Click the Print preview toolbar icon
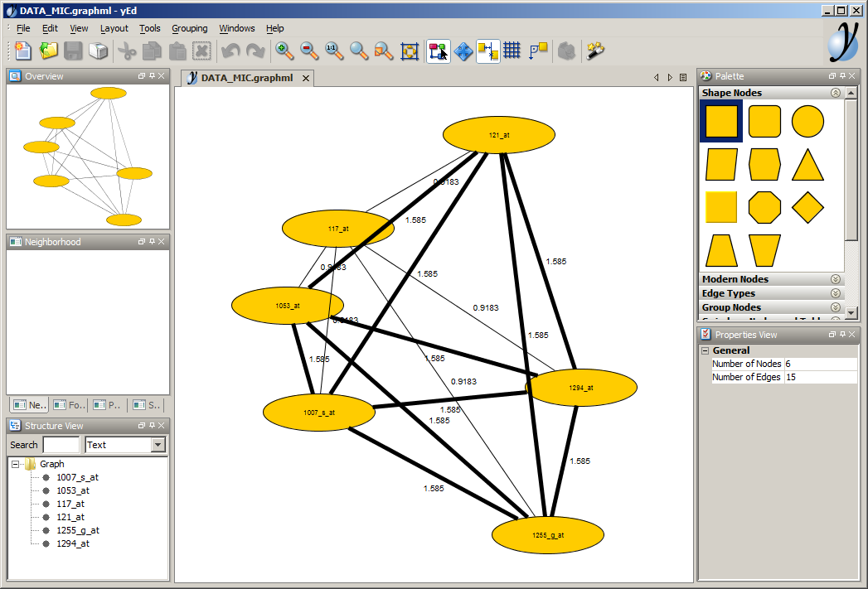This screenshot has width=868, height=589. [x=98, y=51]
